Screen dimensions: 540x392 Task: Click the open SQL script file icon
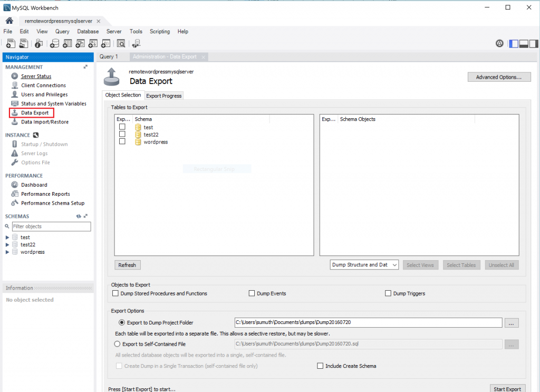point(24,44)
